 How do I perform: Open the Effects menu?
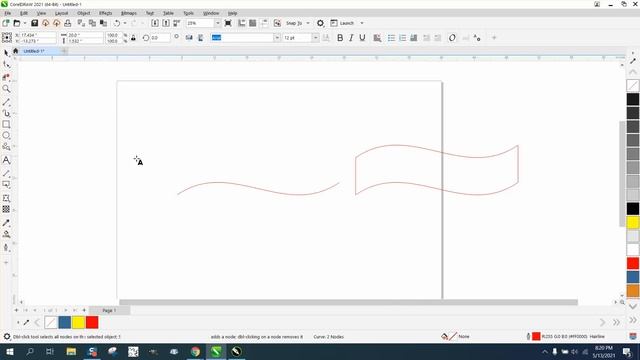pyautogui.click(x=105, y=13)
